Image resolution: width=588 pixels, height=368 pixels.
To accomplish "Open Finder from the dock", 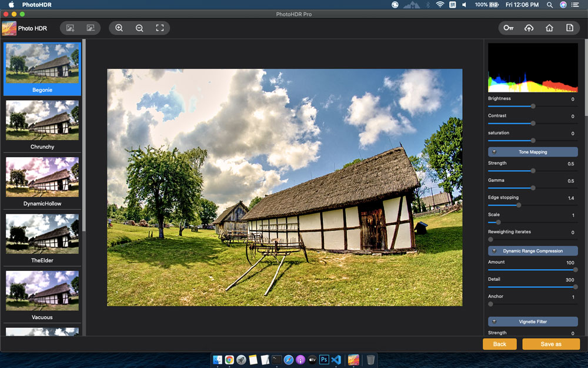I will [218, 360].
